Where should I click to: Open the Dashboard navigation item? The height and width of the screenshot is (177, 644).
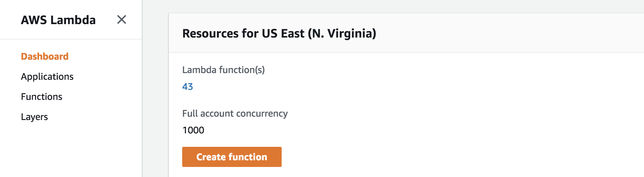45,56
